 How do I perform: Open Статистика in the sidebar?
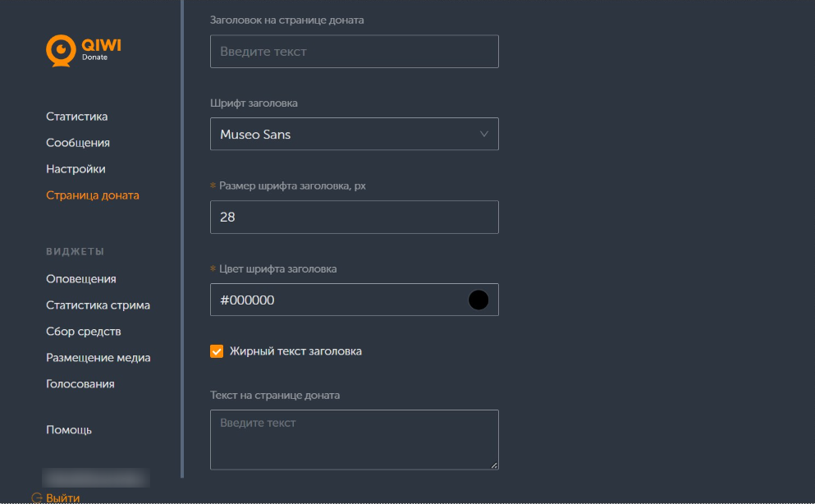pos(77,117)
